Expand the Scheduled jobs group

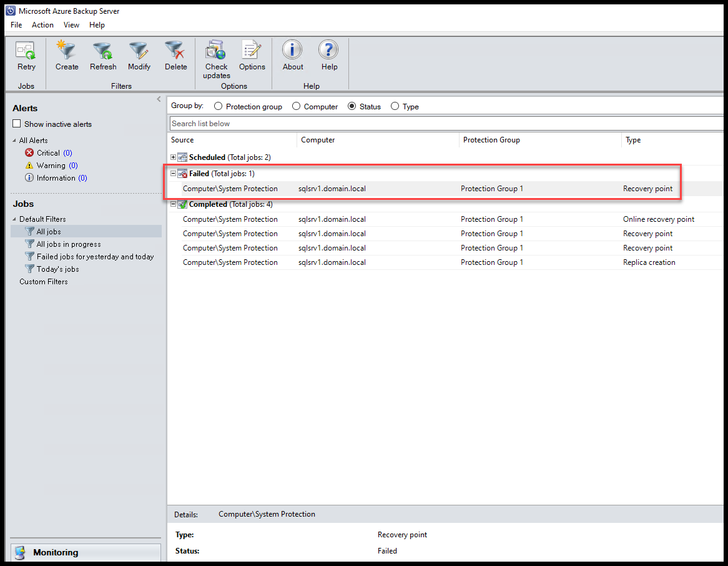tap(173, 157)
